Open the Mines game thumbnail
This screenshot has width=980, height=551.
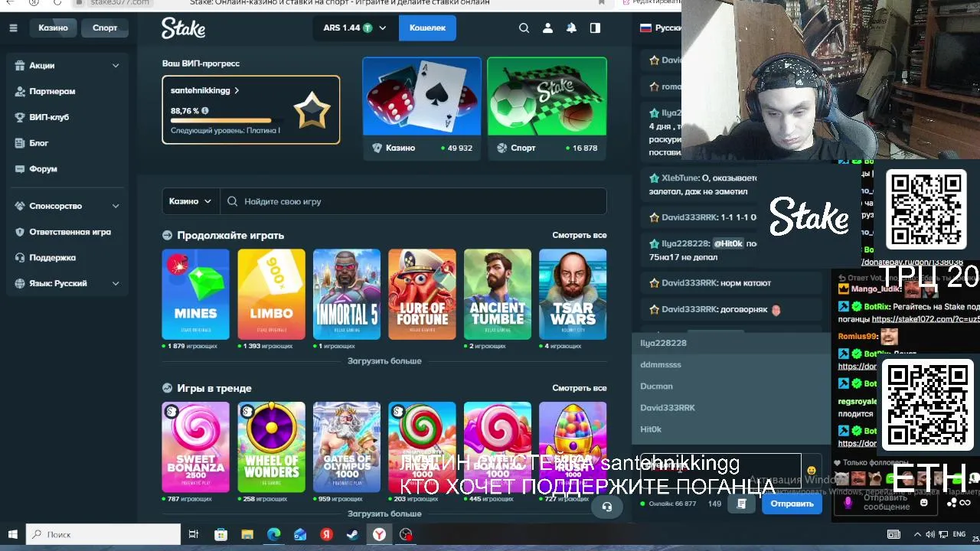click(x=195, y=294)
